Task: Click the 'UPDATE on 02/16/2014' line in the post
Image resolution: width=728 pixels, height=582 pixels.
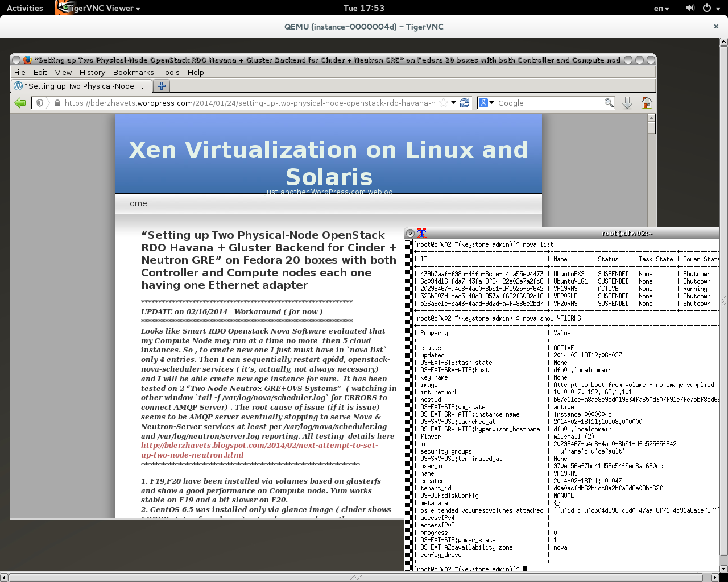Action: 232,311
